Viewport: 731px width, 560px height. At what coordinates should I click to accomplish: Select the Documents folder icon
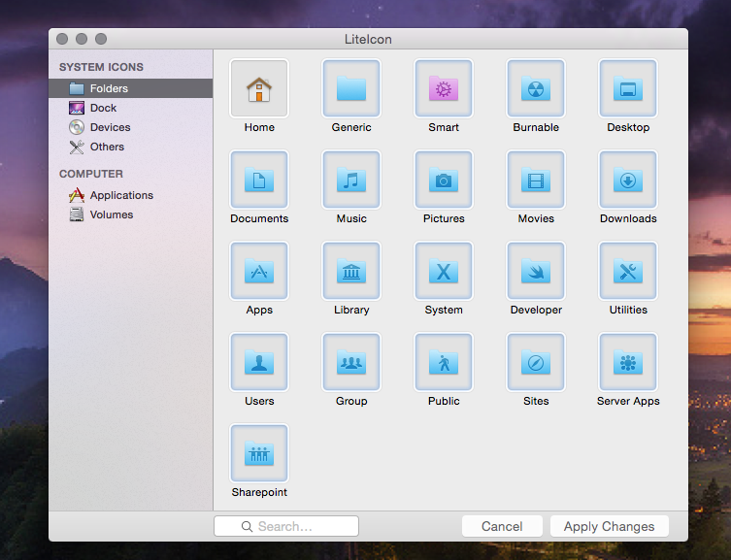point(259,180)
